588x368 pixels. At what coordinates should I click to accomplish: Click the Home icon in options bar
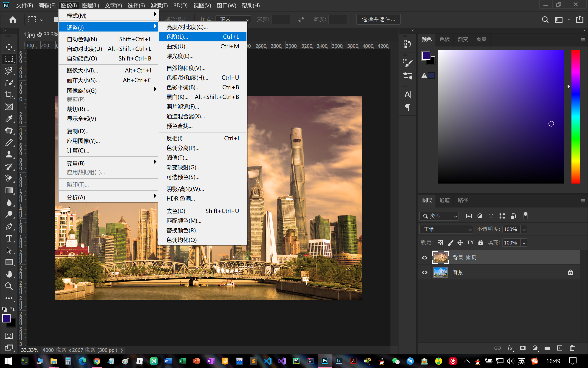click(13, 19)
